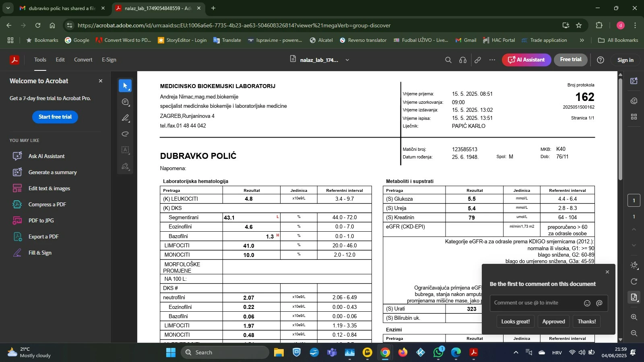Viewport: 644px width, 362px height.
Task: Click the Acrobat home logo icon
Action: click(x=14, y=60)
